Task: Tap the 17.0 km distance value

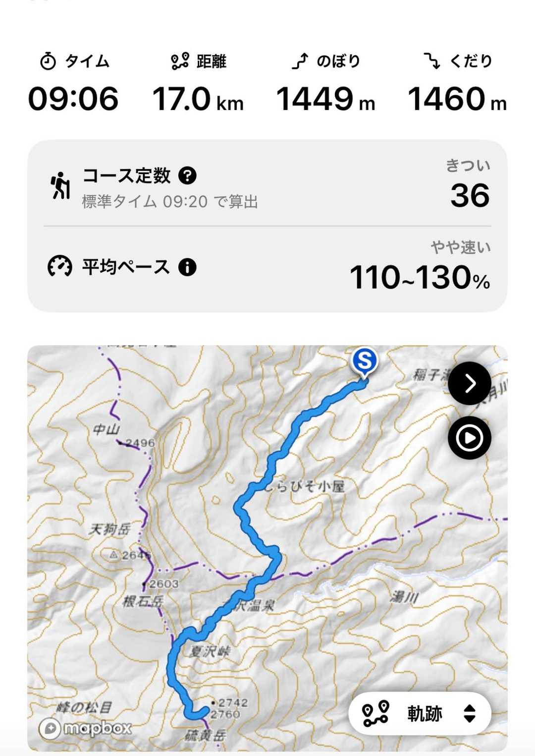Action: pos(198,99)
